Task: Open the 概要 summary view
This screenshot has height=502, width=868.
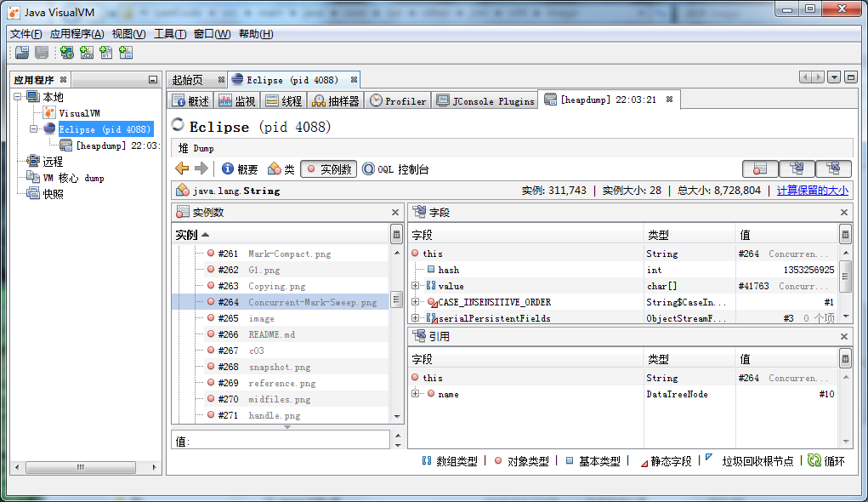Action: 240,169
